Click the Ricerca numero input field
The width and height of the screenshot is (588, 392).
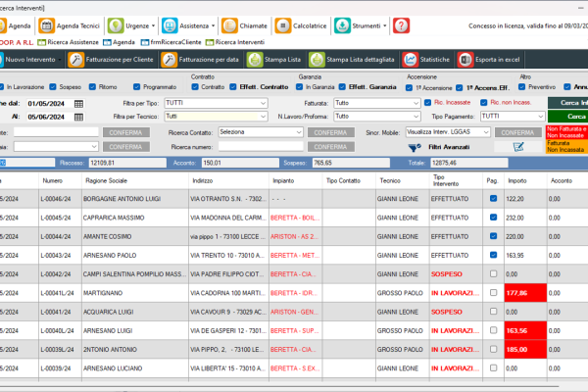click(x=261, y=147)
